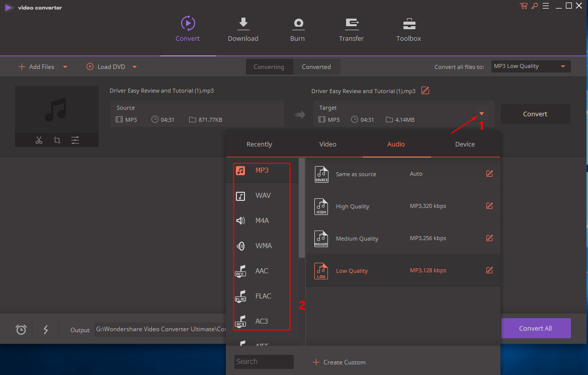Screen dimensions: 588x375
Task: Click the video converter app logo
Action: 9,8
